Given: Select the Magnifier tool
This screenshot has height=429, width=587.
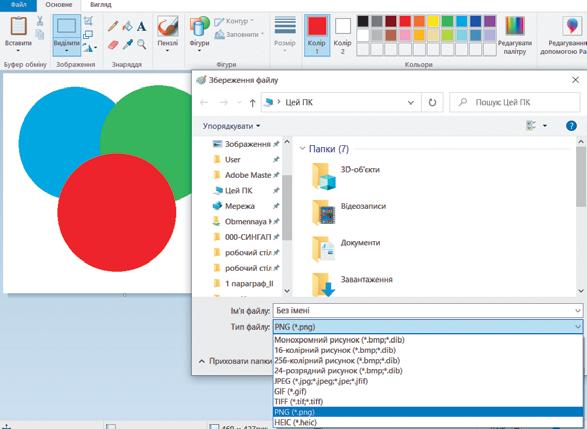Looking at the screenshot, I should pos(142,45).
